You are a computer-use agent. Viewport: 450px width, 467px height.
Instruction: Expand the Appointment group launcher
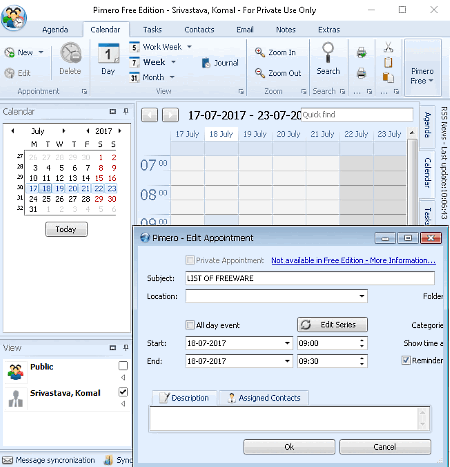tap(84, 91)
